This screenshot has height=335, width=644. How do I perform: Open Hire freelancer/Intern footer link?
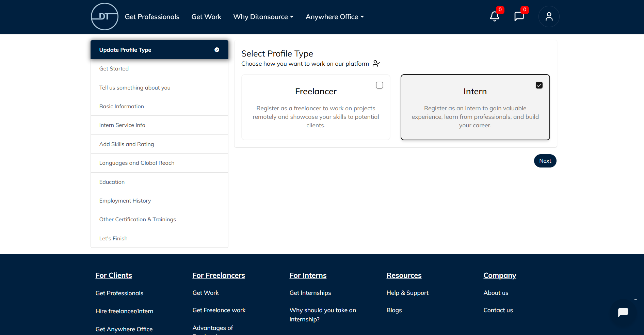[x=124, y=311]
